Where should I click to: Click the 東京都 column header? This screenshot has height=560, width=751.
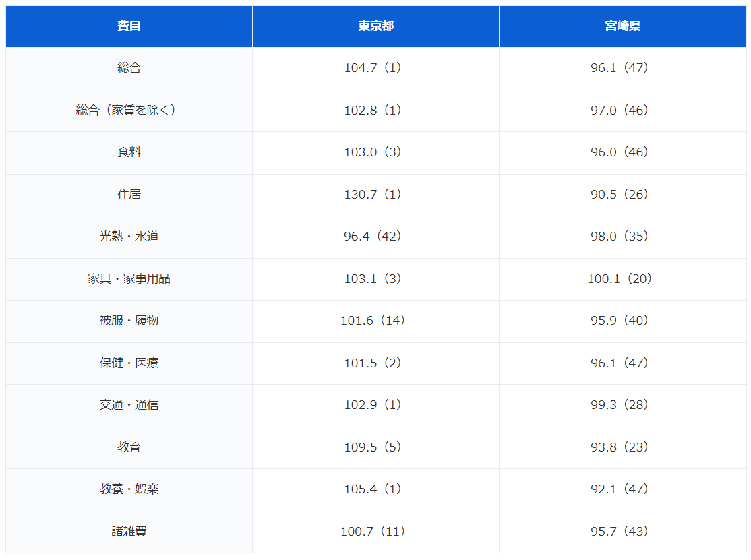click(376, 26)
